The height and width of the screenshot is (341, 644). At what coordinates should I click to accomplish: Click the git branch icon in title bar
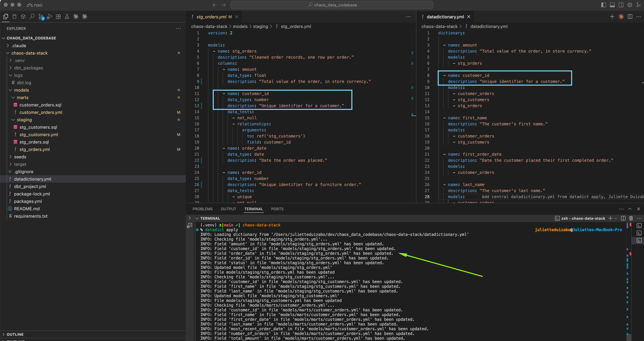click(638, 5)
